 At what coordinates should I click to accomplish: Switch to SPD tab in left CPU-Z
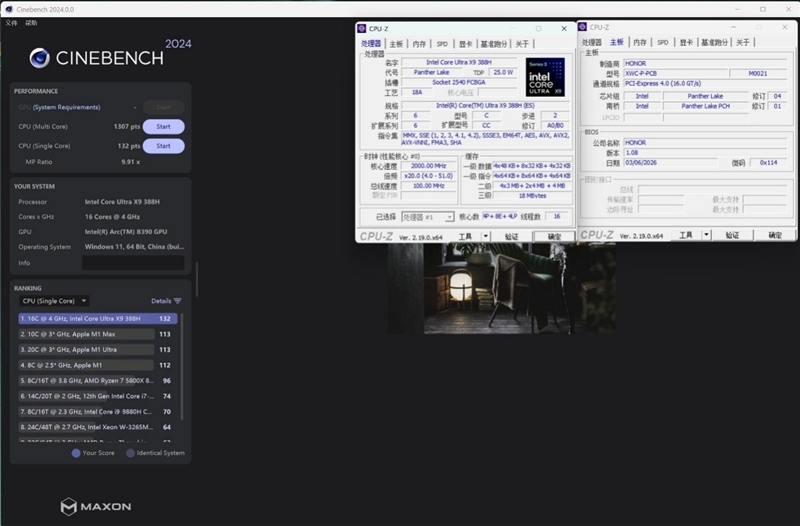442,44
